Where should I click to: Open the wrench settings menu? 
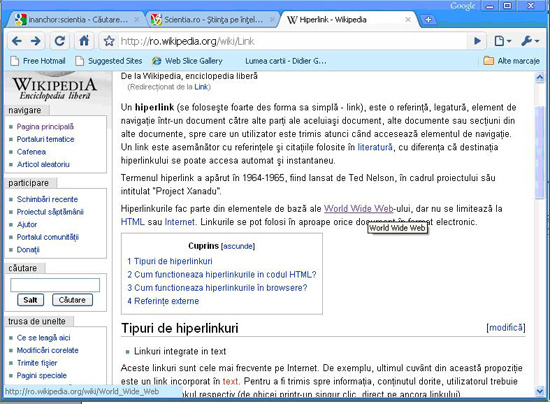click(x=530, y=41)
